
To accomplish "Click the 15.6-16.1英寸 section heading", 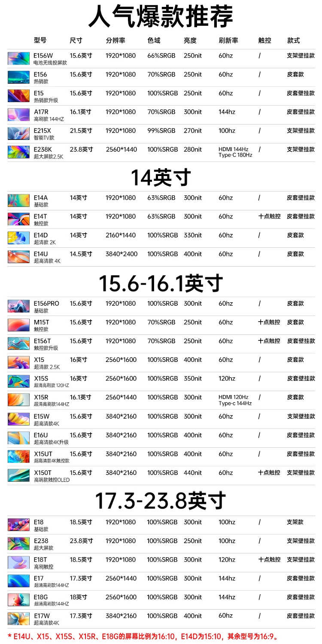I will [x=161, y=283].
